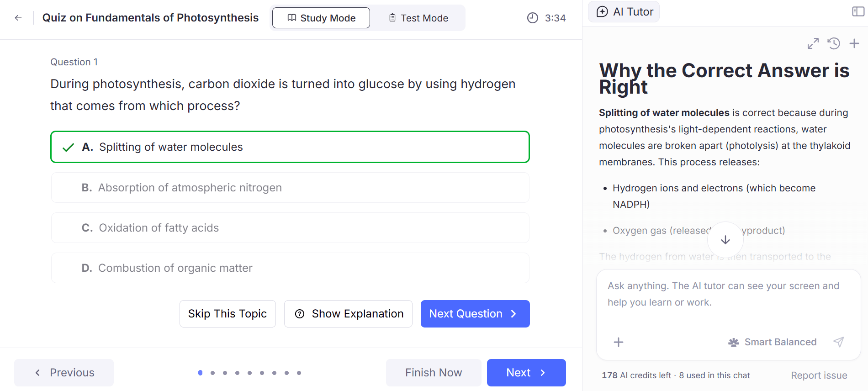The image size is (868, 391).
Task: Switch to Test Mode tab
Action: pos(418,18)
